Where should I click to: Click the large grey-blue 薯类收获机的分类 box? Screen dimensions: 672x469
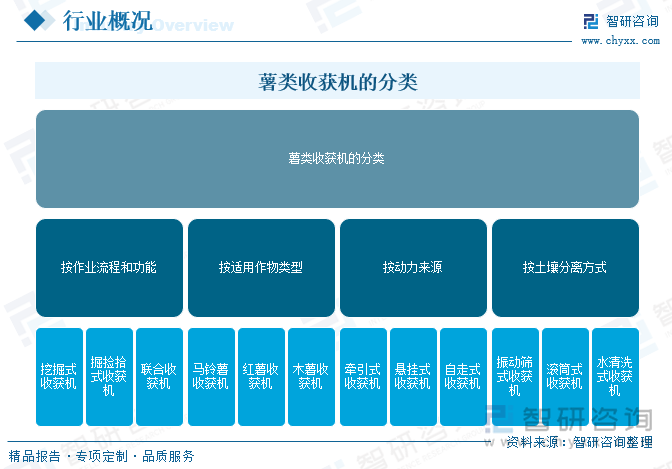[x=337, y=159]
